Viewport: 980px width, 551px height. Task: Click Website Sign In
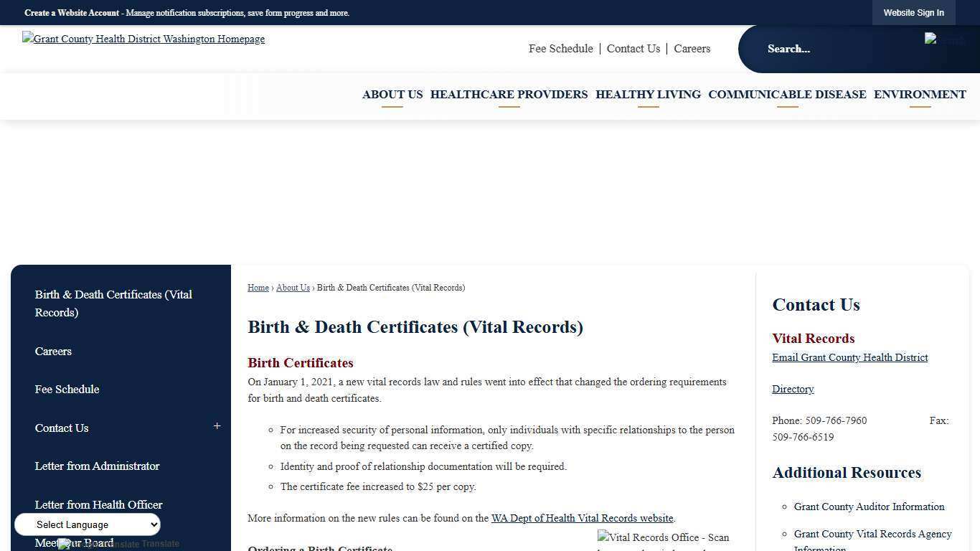[913, 12]
